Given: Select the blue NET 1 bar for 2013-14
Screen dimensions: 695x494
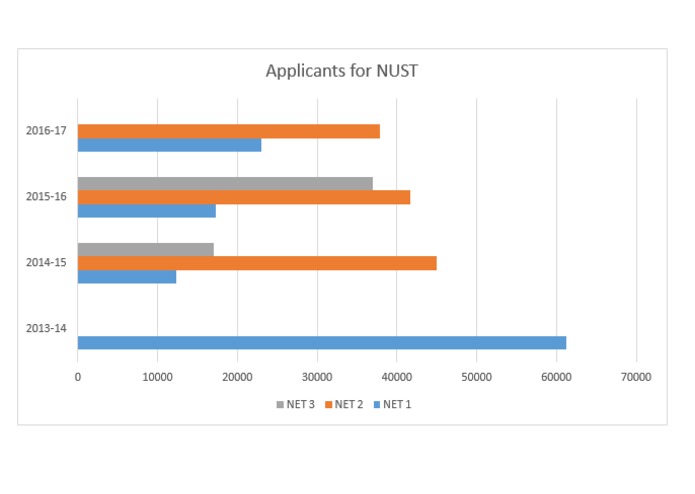Looking at the screenshot, I should (x=322, y=343).
